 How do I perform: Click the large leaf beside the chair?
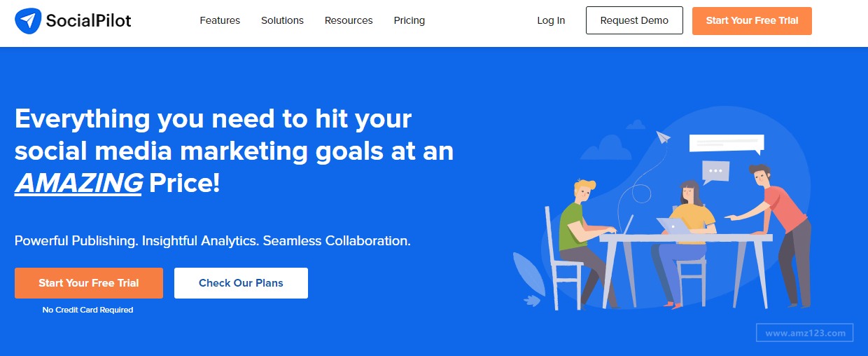point(528,273)
